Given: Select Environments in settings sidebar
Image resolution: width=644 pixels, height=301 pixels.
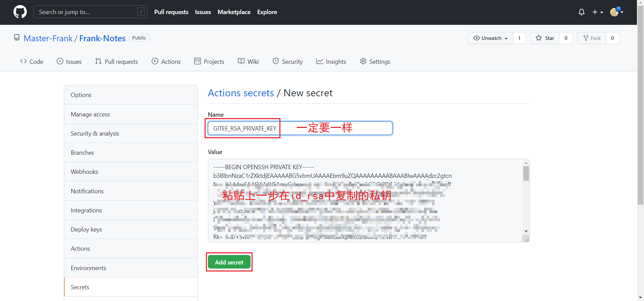Looking at the screenshot, I should click(x=131, y=268).
